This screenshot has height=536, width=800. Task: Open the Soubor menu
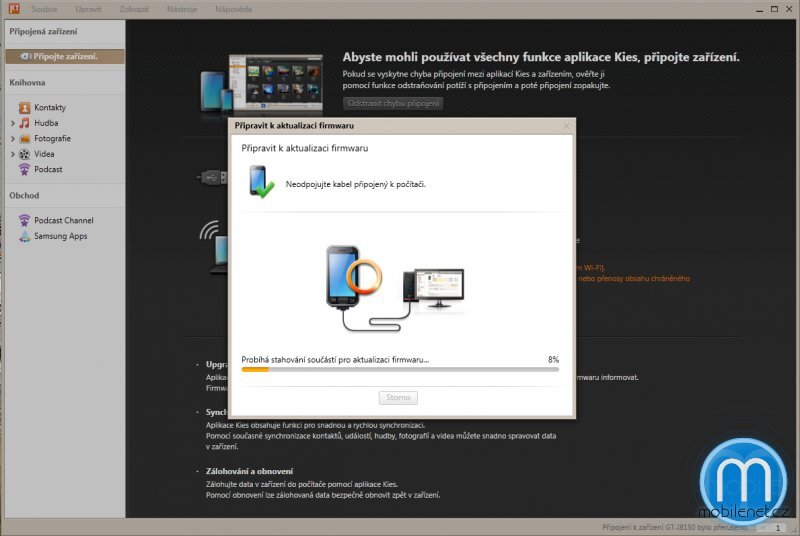point(44,9)
